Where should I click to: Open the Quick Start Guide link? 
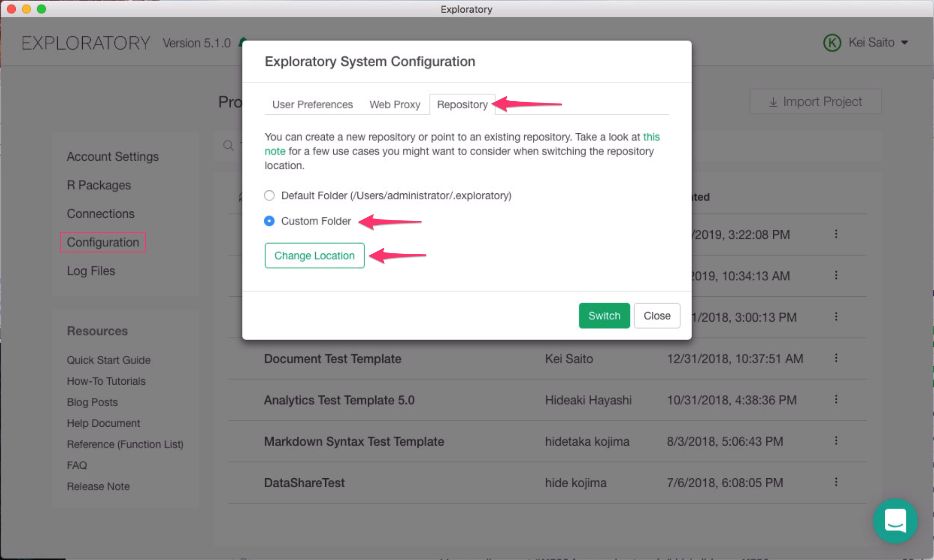109,360
